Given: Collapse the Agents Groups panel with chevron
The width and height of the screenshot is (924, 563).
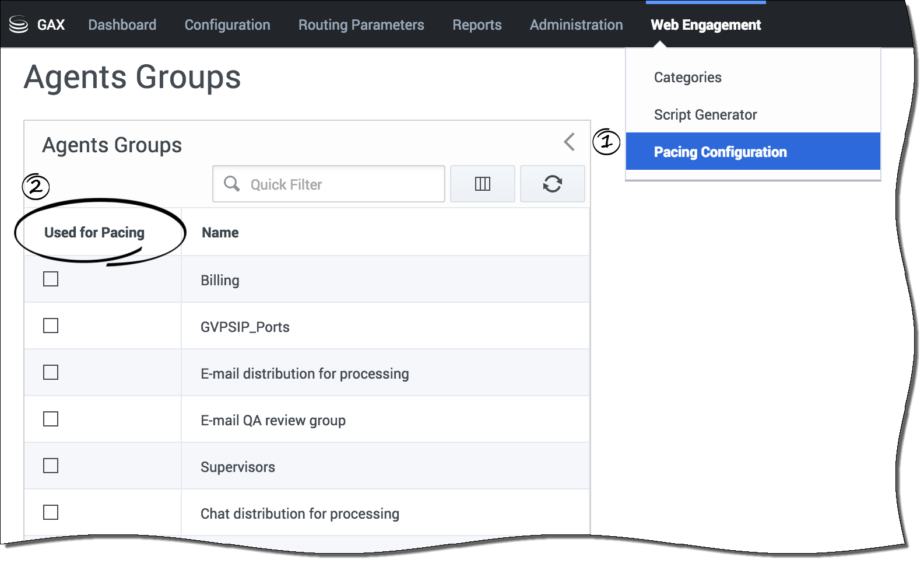Looking at the screenshot, I should (569, 142).
